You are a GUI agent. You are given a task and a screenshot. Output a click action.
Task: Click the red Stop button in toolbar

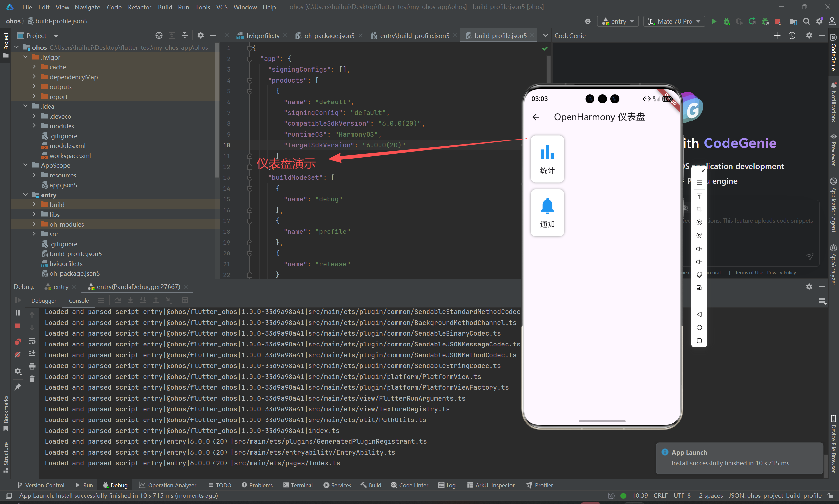point(777,21)
